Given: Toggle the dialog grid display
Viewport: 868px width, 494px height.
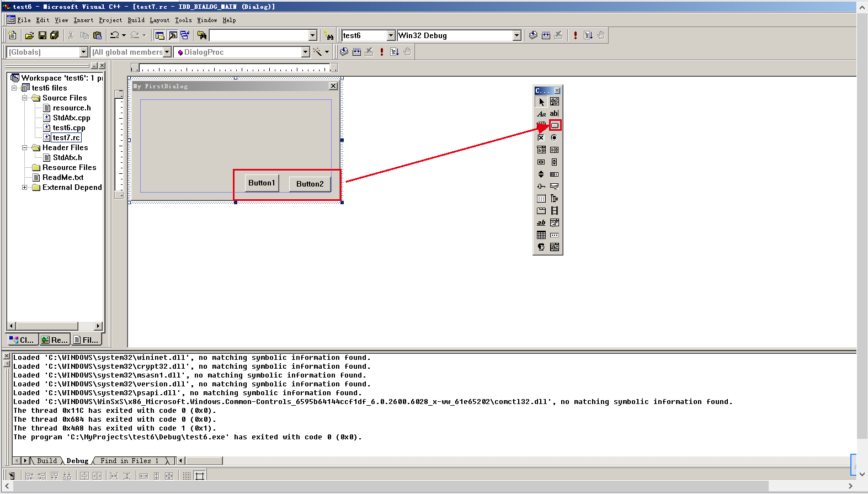Looking at the screenshot, I should point(187,476).
